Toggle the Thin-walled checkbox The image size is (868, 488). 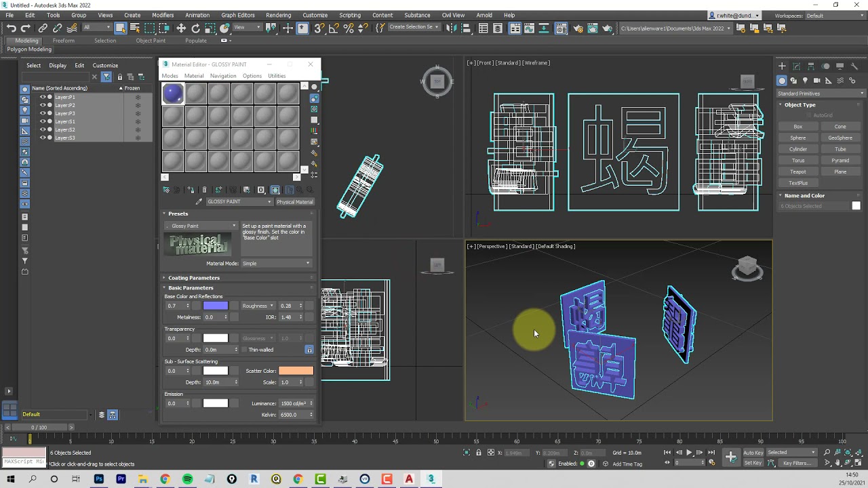coord(245,350)
